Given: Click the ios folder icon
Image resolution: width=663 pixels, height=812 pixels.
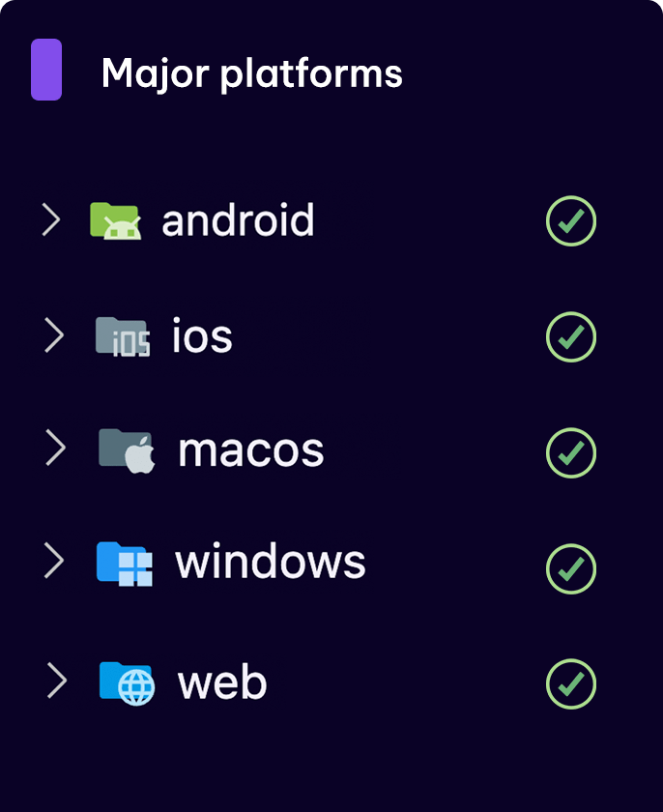Looking at the screenshot, I should [123, 336].
